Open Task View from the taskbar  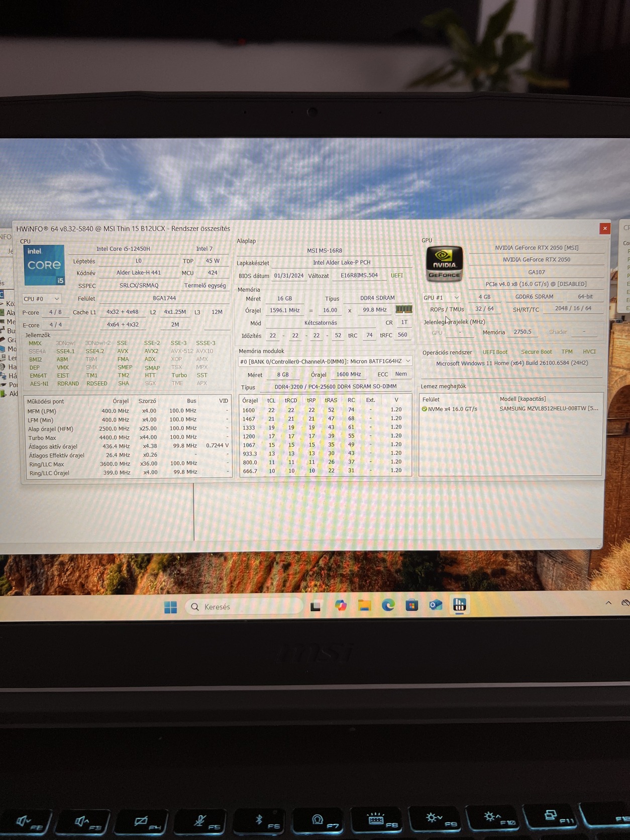click(316, 606)
